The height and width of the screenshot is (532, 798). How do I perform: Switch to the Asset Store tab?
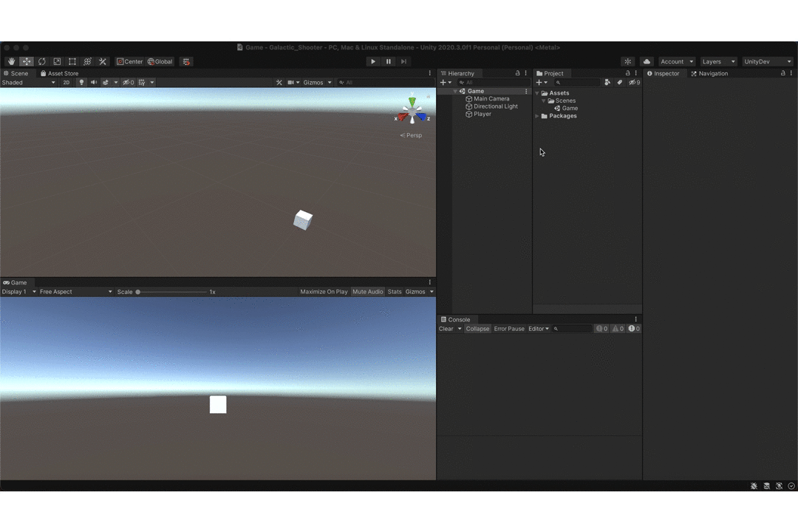[x=60, y=73]
